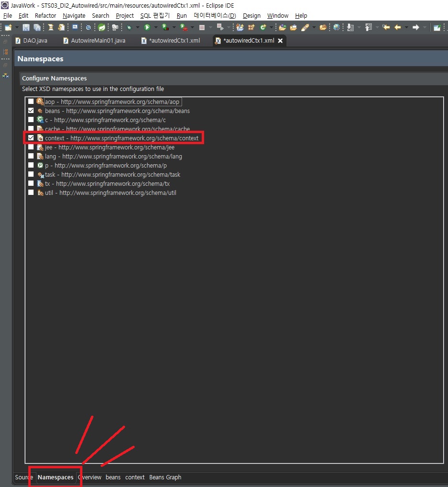The image size is (448, 487).
Task: Click the Stop square icon
Action: click(202, 27)
